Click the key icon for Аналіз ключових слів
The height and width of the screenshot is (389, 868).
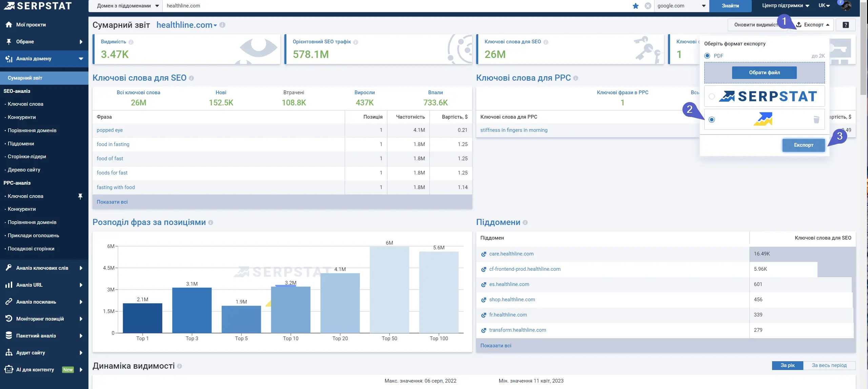point(9,268)
